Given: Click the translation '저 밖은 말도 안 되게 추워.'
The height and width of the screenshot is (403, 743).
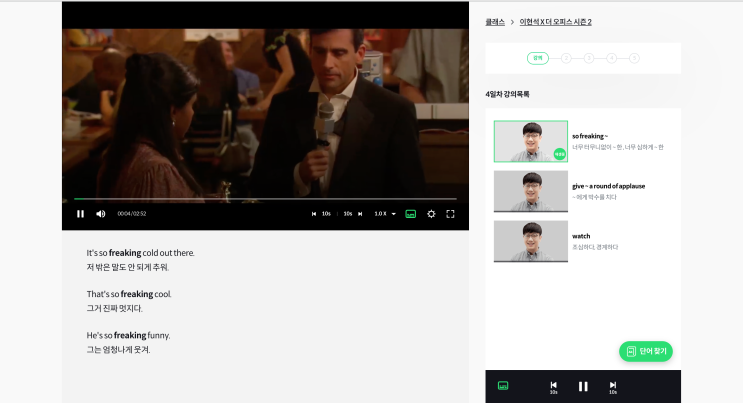Looking at the screenshot, I should click(127, 267).
